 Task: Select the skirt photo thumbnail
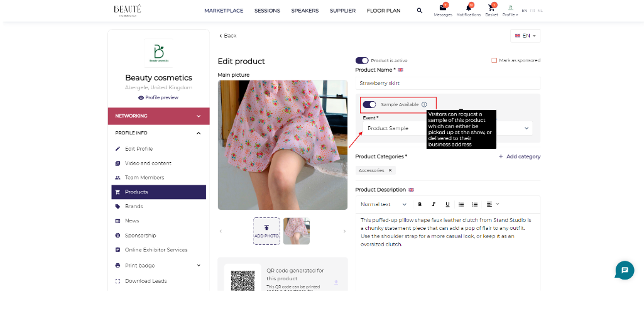click(x=297, y=231)
